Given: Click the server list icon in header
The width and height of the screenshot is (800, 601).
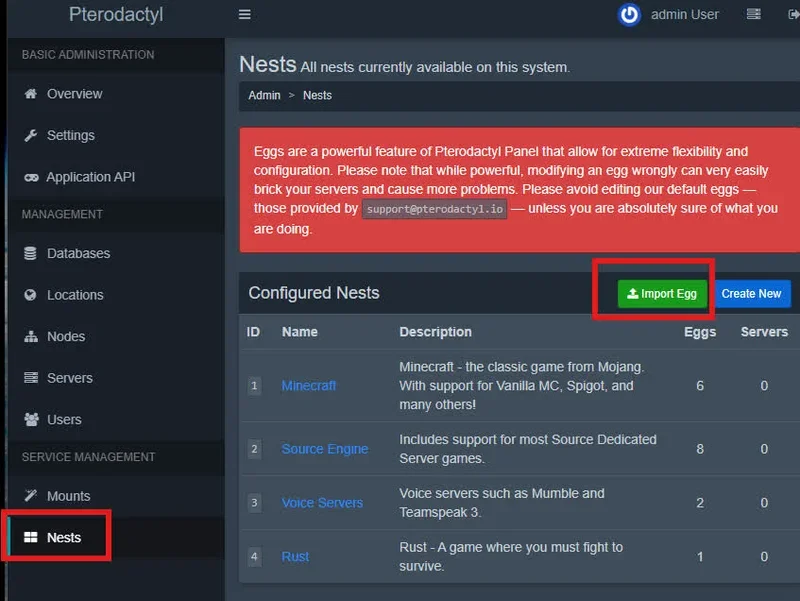Looking at the screenshot, I should [754, 14].
